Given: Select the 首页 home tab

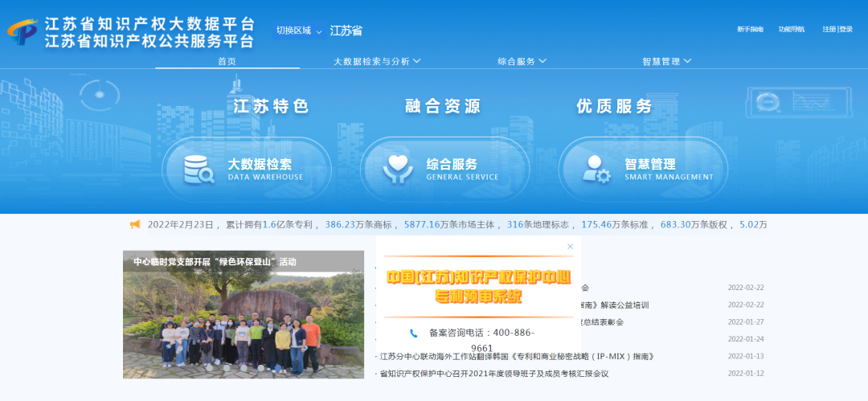Looking at the screenshot, I should point(227,61).
